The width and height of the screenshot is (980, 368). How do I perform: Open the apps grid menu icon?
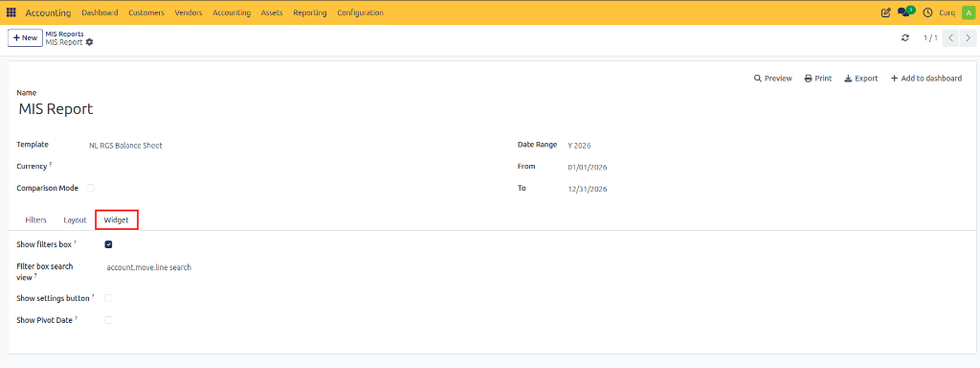(11, 12)
